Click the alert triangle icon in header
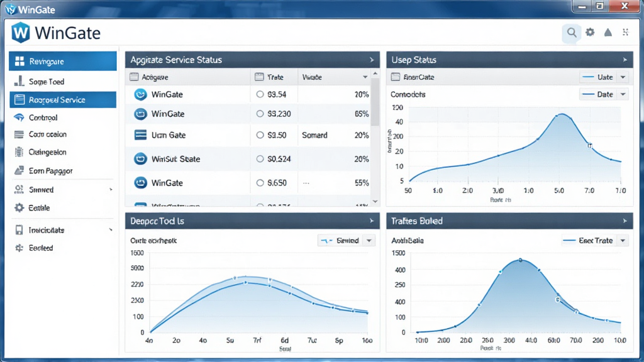644x362 pixels. pos(608,33)
